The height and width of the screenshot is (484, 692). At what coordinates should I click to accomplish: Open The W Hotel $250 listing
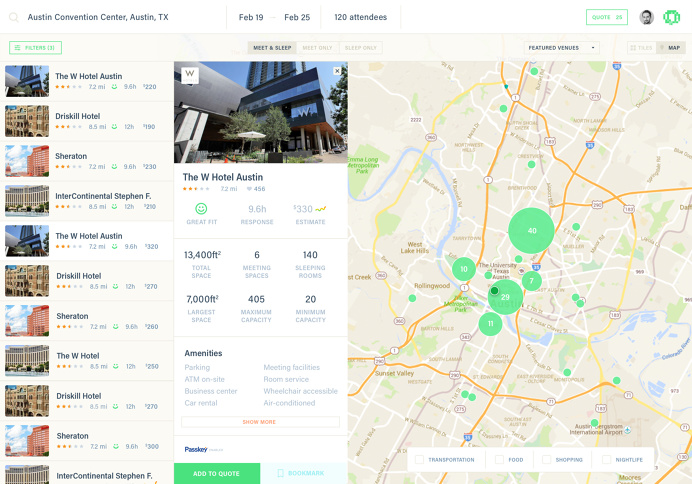tap(87, 361)
